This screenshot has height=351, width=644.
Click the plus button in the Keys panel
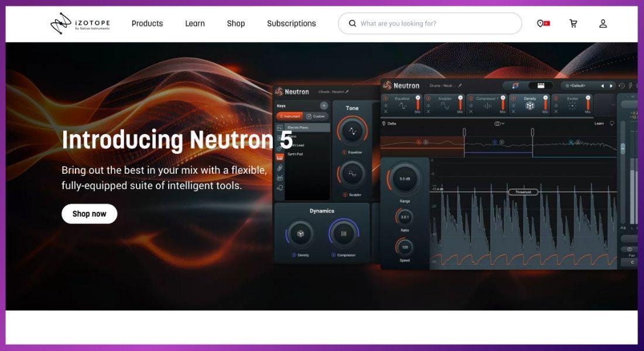pyautogui.click(x=324, y=105)
